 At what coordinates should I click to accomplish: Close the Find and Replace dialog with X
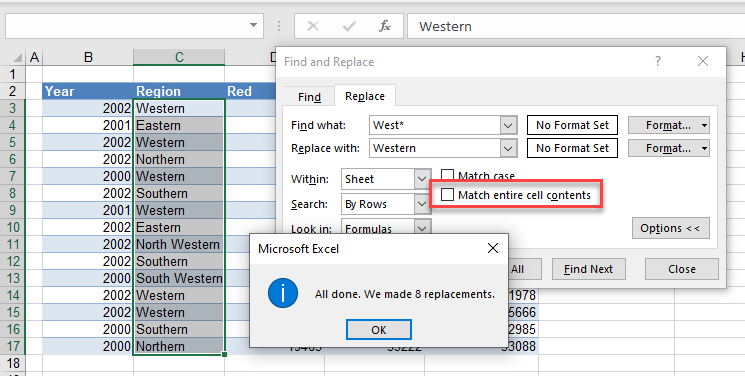coord(703,61)
